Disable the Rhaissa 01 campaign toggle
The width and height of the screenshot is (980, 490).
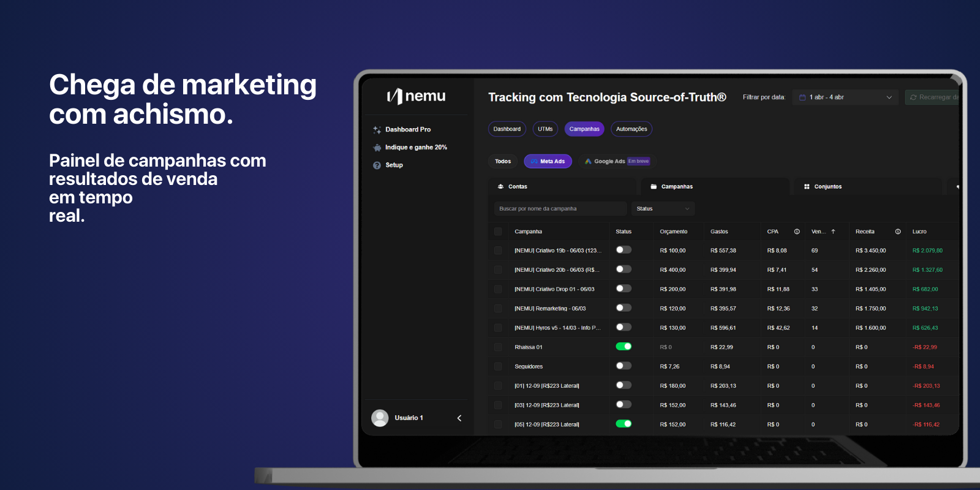click(x=624, y=347)
